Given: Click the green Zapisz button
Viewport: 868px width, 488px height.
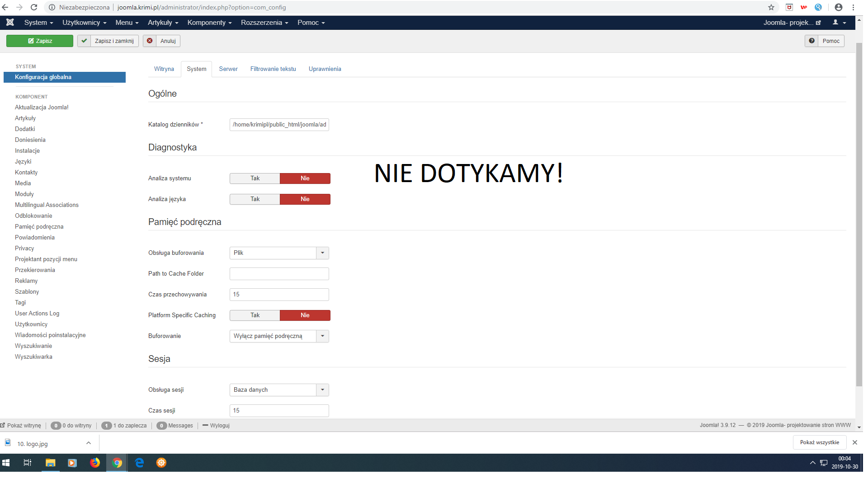Looking at the screenshot, I should coord(40,41).
